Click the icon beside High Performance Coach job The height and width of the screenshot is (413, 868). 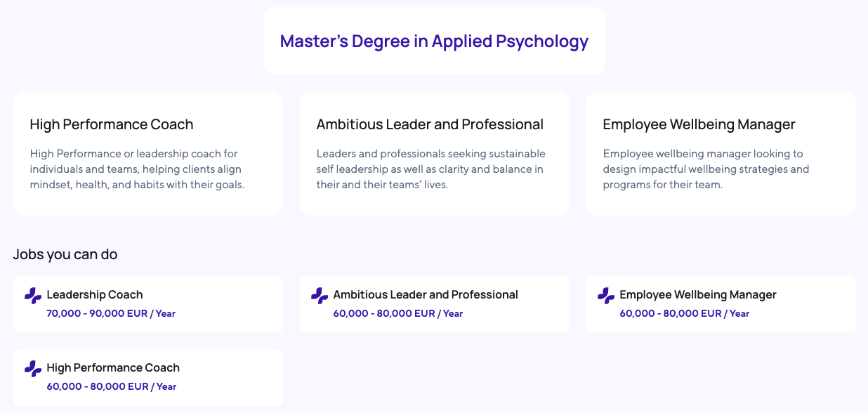coord(33,369)
